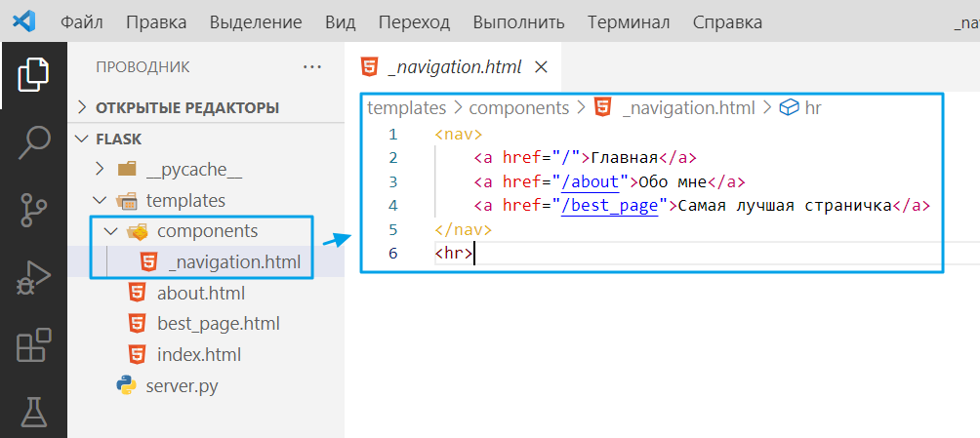Click the HTML5 icon beside index.html
980x438 pixels.
[x=137, y=354]
